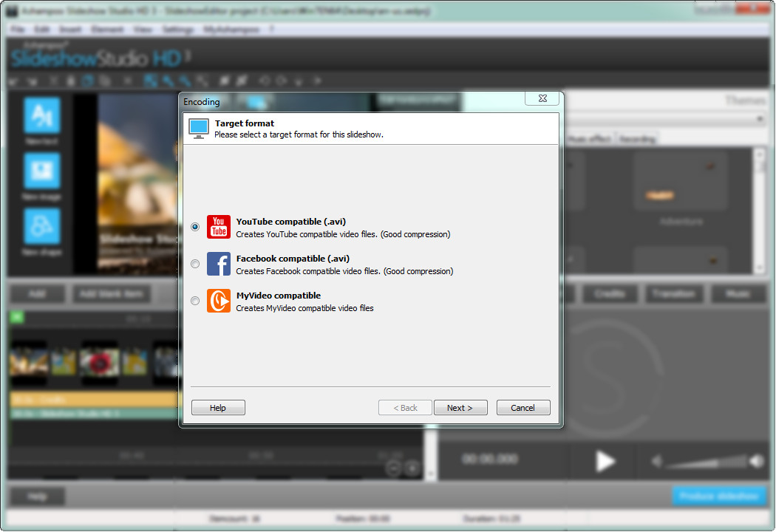Click the New image icon in sidebar
This screenshot has height=532, width=776.
pos(42,171)
